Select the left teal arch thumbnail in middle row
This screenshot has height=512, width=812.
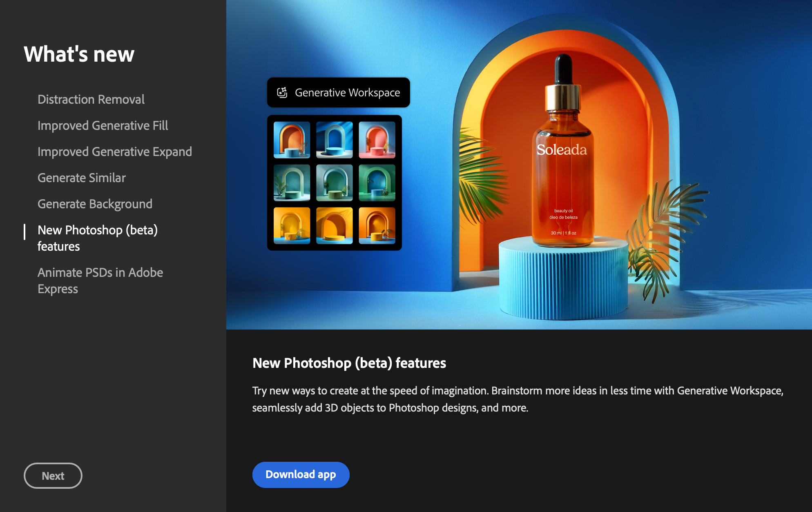point(292,183)
